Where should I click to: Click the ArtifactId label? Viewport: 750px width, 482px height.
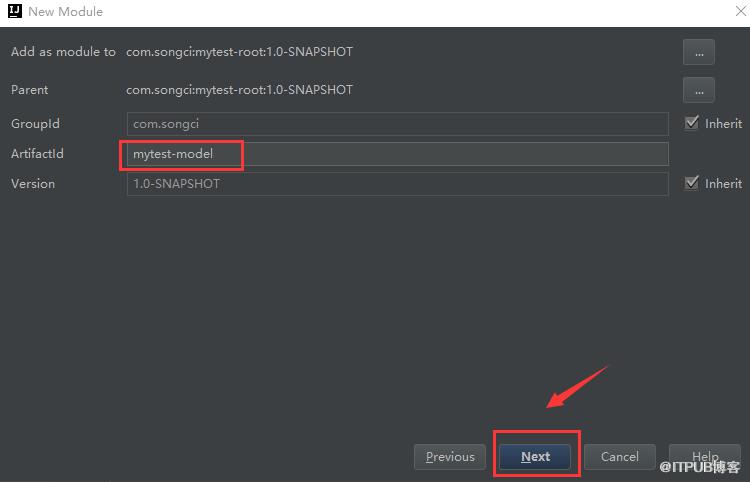[37, 153]
